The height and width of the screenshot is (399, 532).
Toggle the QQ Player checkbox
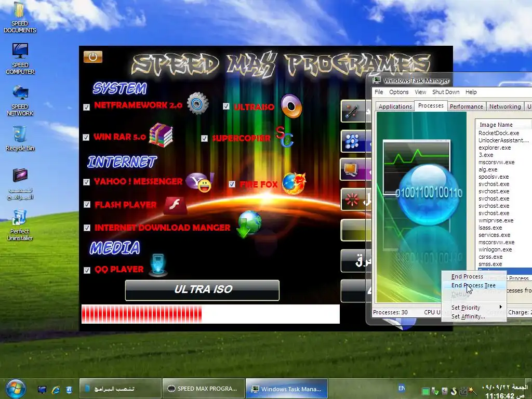[87, 270]
